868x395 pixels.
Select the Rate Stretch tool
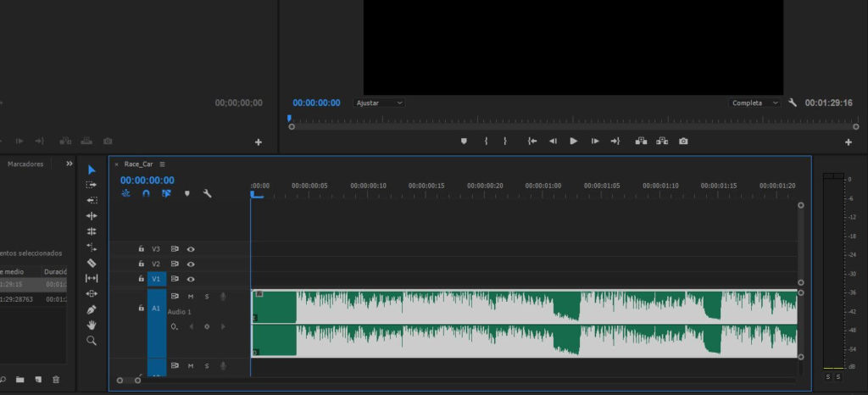[92, 247]
